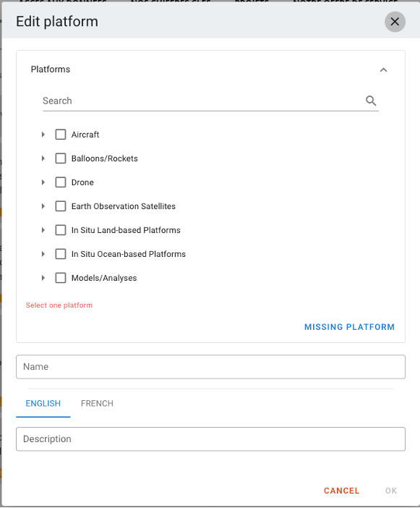The width and height of the screenshot is (420, 508).
Task: Click the Missing Platform link
Action: pyautogui.click(x=349, y=327)
